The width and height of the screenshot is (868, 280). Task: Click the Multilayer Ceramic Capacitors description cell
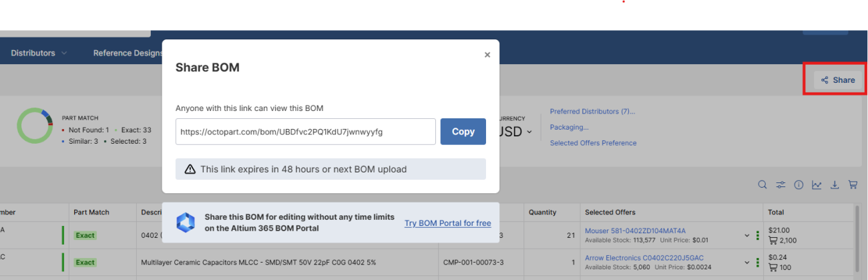(287, 263)
